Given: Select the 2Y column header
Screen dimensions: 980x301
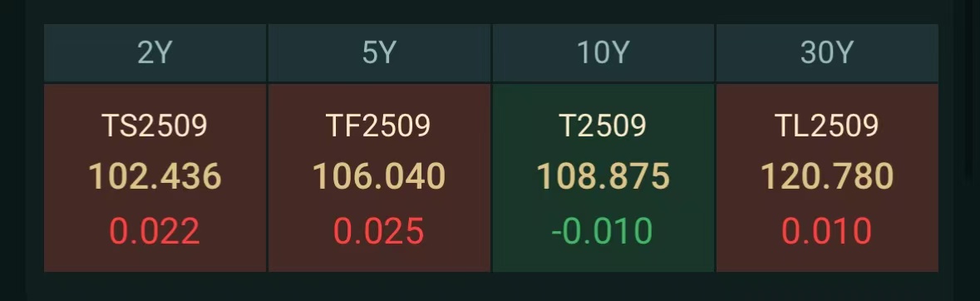Looking at the screenshot, I should click(x=155, y=53).
